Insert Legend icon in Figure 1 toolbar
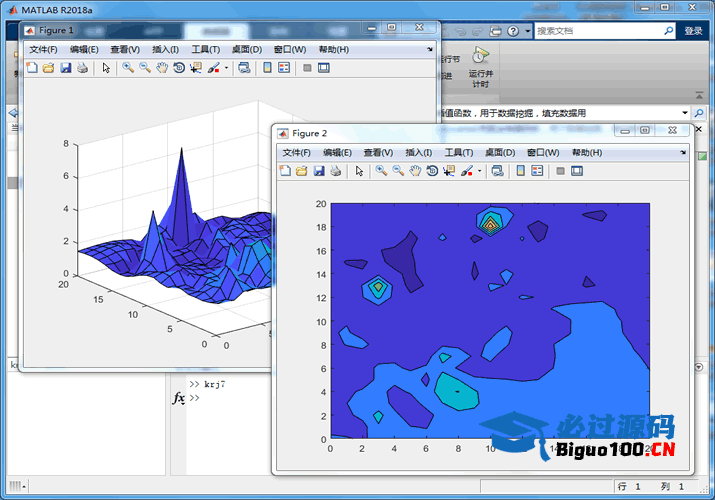This screenshot has height=500, width=715. (284, 68)
